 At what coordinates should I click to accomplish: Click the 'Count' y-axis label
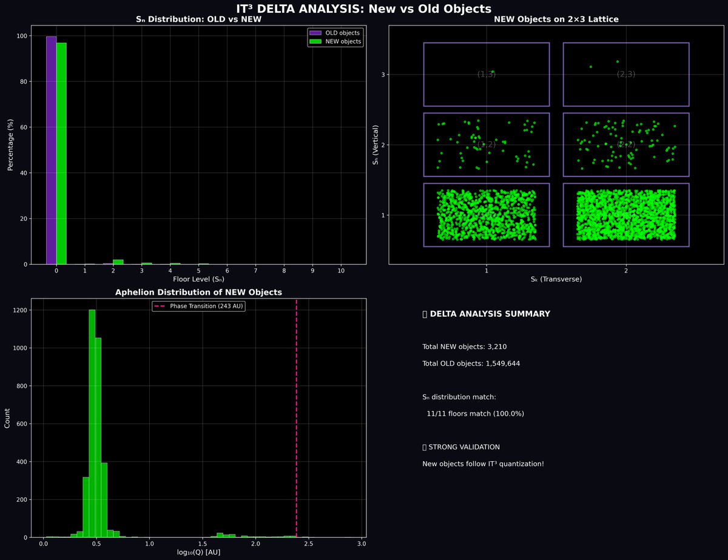click(8, 418)
